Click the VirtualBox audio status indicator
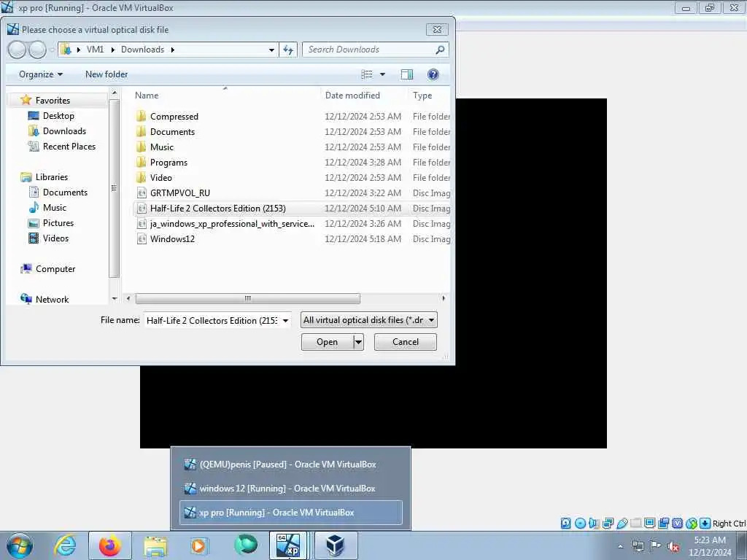 click(x=594, y=524)
